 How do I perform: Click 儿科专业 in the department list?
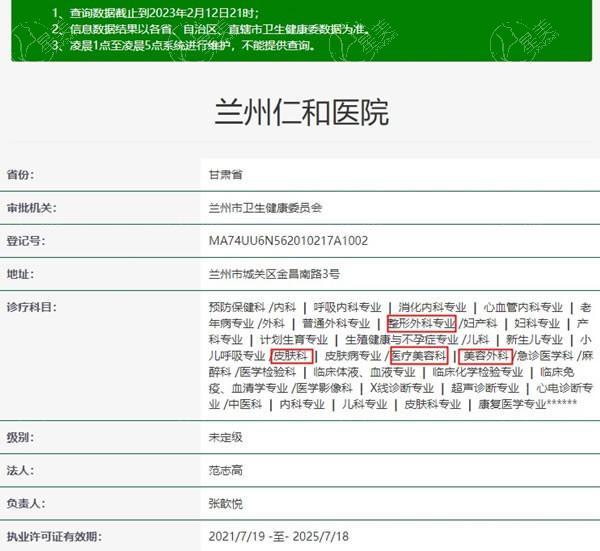click(365, 404)
